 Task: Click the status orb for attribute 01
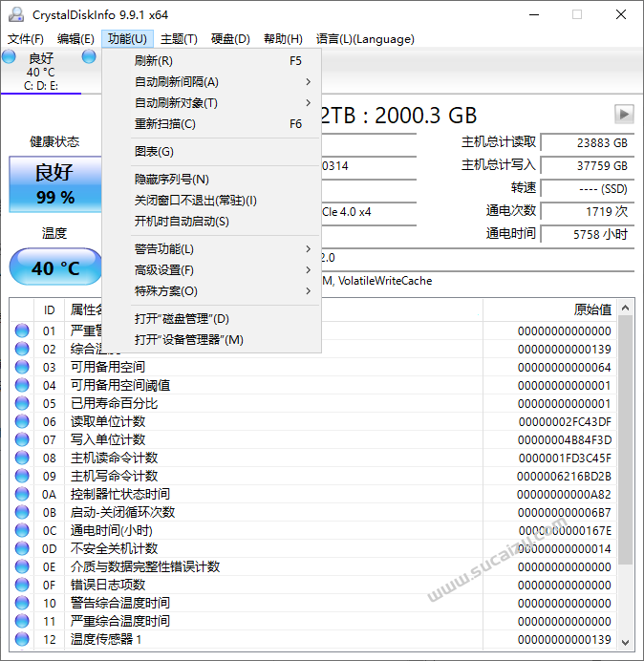(22, 330)
